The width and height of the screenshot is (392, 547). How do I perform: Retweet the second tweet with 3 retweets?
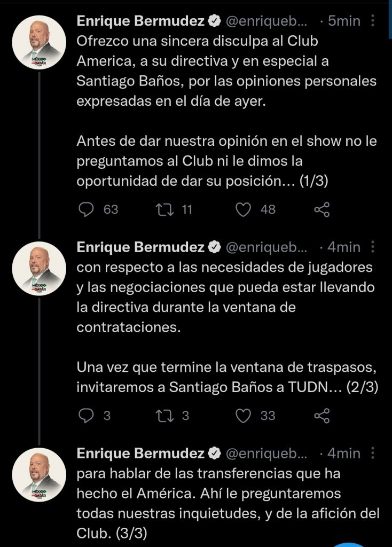[160, 416]
